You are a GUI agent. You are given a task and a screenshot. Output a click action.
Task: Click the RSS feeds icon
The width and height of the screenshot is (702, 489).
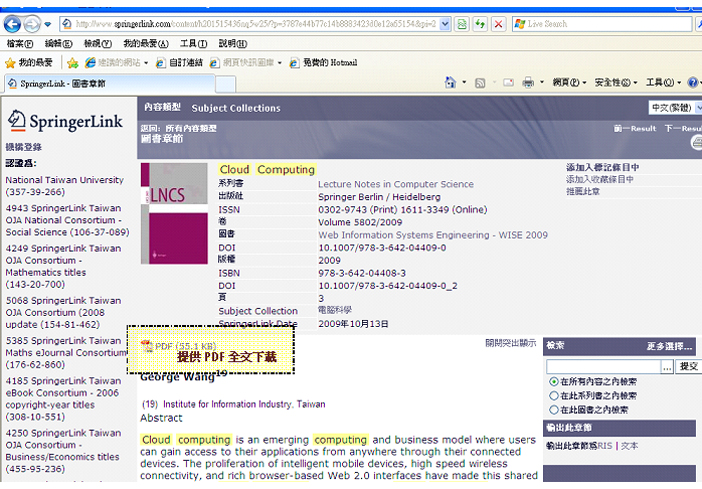480,83
